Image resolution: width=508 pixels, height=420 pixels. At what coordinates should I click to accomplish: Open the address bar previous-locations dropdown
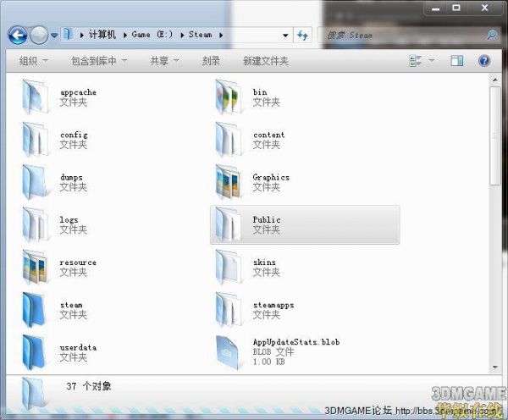(x=285, y=35)
